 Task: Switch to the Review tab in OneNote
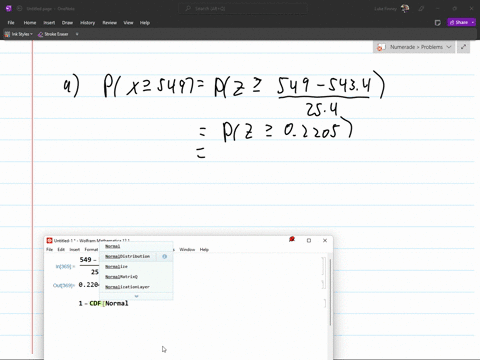[x=109, y=23]
